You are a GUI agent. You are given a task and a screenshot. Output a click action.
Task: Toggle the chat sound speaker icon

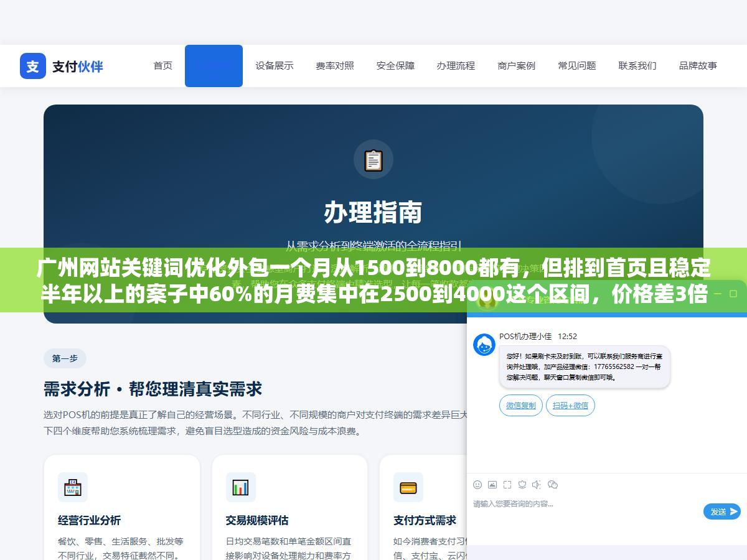537,484
